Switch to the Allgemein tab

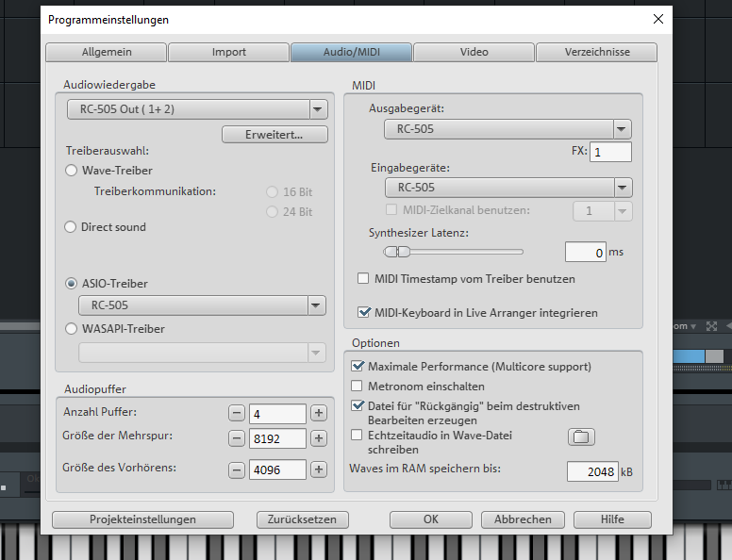coord(107,52)
